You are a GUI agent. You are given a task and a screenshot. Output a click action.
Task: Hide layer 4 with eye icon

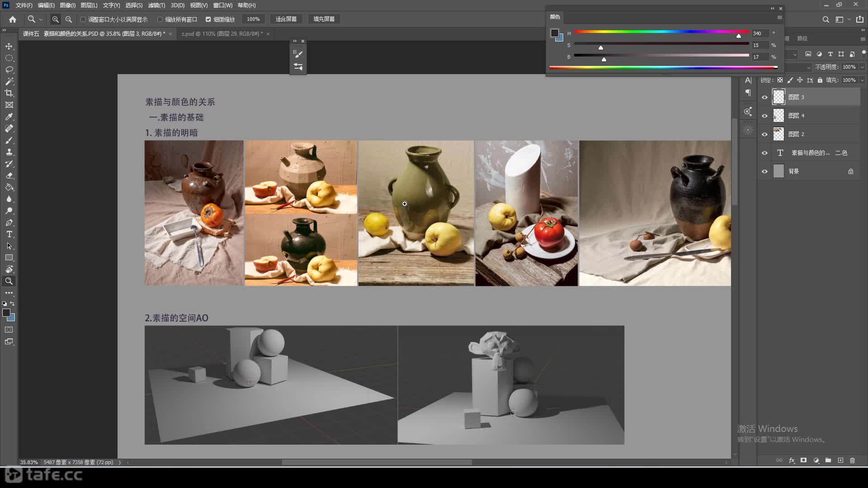point(764,116)
